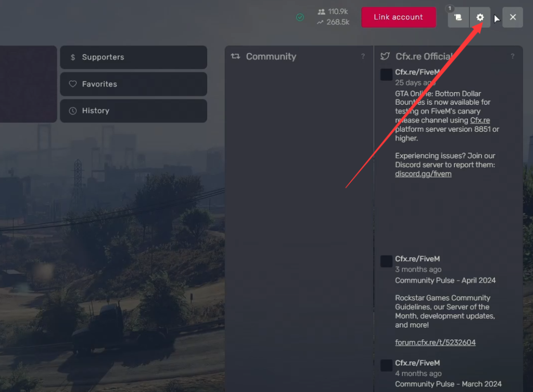Open the discord.gg/fivem link
The image size is (533, 392).
click(423, 174)
